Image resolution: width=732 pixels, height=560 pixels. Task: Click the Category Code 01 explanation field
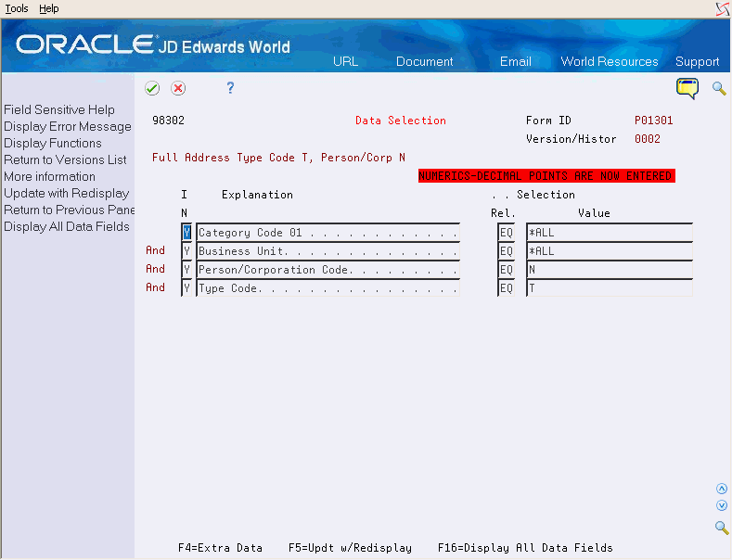(328, 233)
